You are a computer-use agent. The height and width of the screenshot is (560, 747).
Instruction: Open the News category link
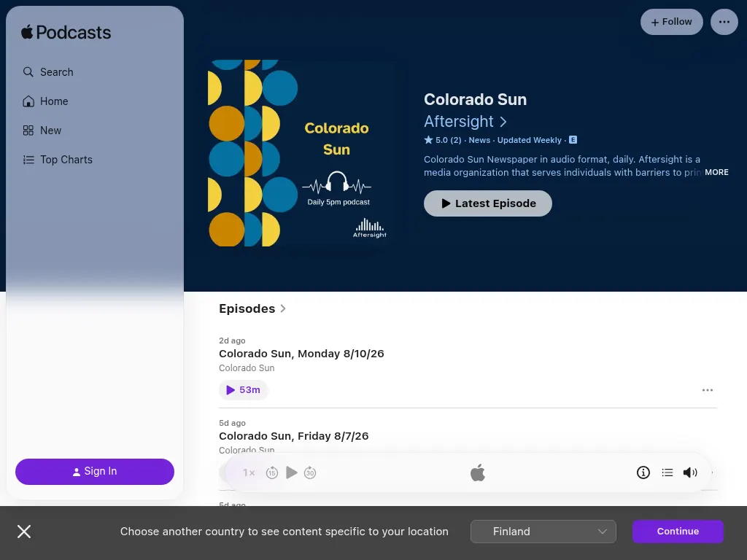click(479, 140)
